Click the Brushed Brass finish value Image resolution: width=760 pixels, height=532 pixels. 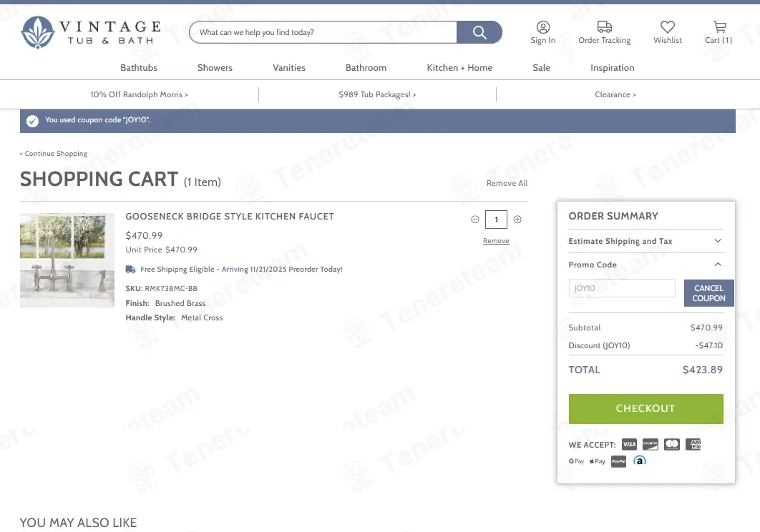180,303
